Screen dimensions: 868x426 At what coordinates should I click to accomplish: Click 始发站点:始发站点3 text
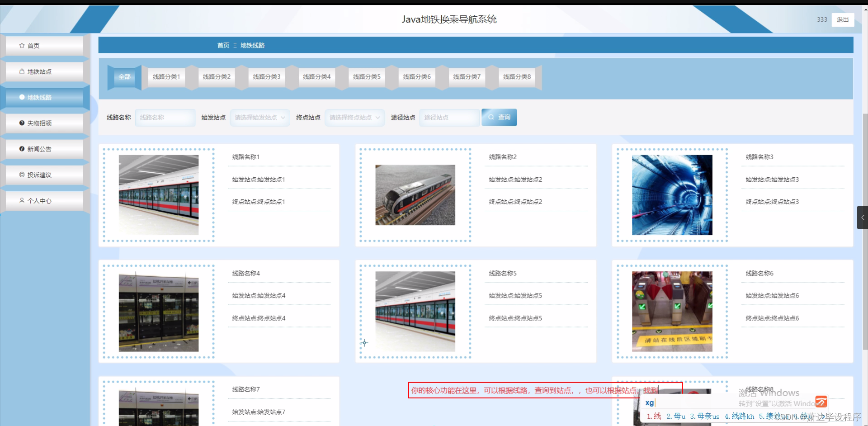tap(772, 180)
